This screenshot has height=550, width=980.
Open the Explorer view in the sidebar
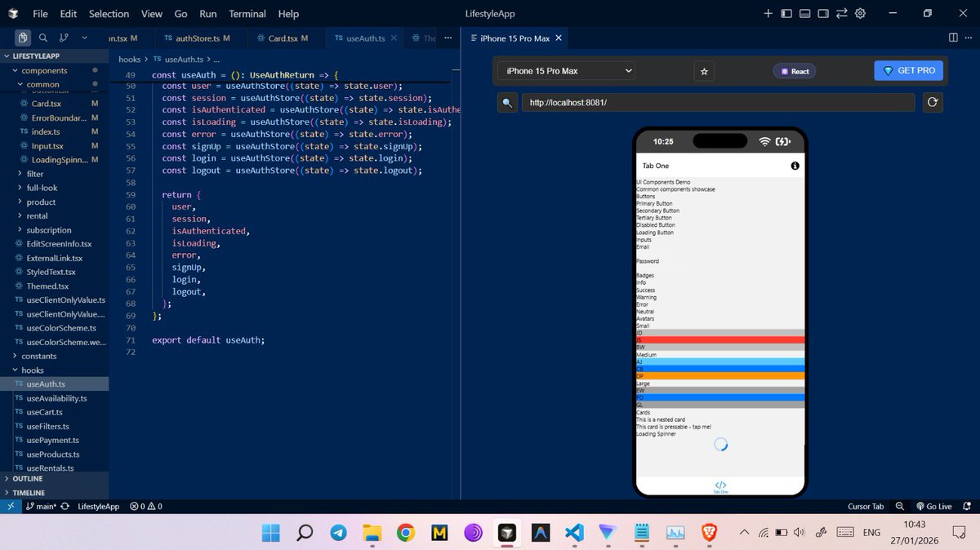tap(22, 37)
